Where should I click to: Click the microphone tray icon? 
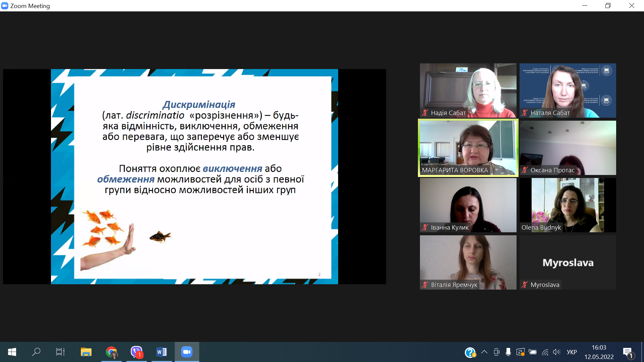tap(508, 352)
